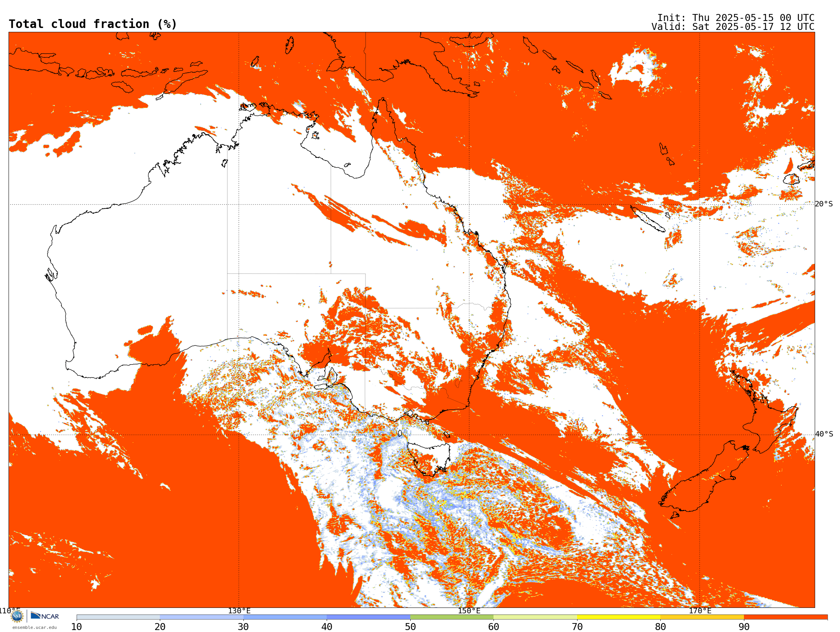
Task: Click the colorbar tick label 90
Action: click(744, 627)
